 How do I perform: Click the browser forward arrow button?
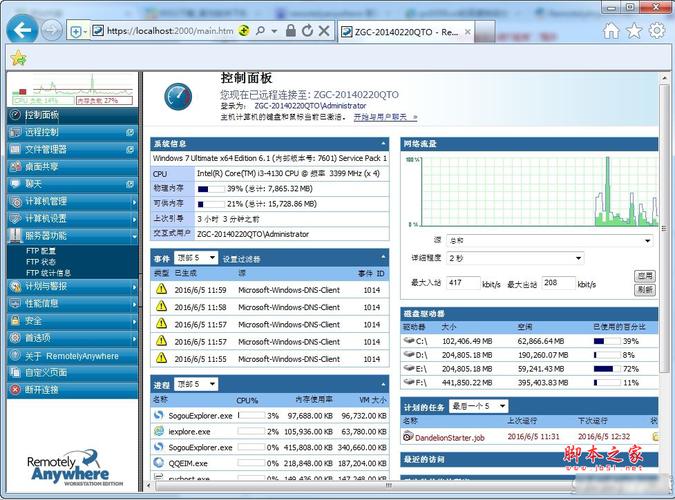pyautogui.click(x=51, y=31)
